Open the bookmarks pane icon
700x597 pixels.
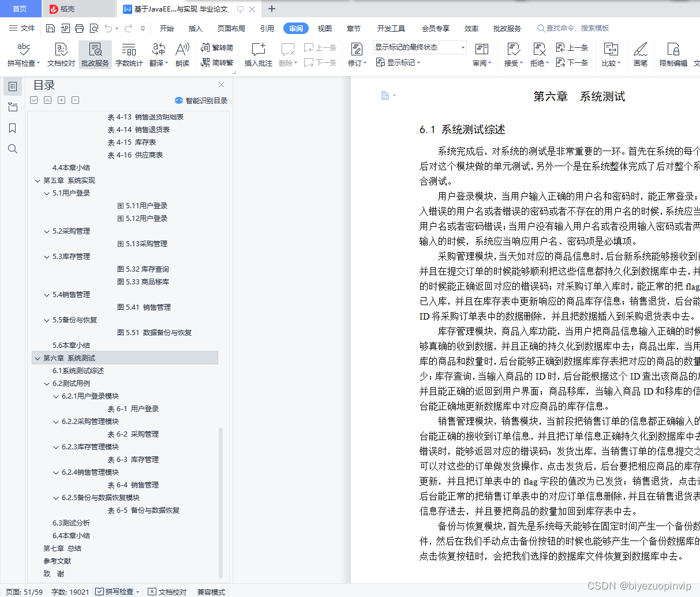(x=13, y=128)
